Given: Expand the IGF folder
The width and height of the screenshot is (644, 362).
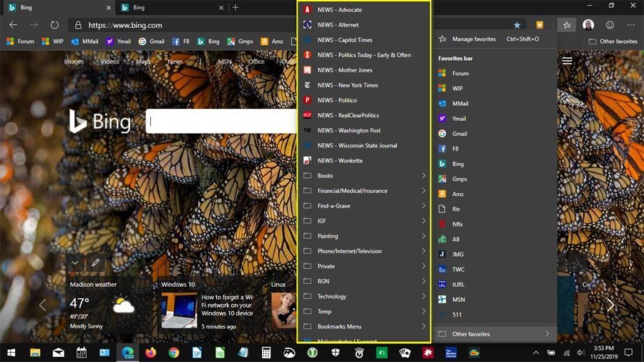Looking at the screenshot, I should 364,221.
